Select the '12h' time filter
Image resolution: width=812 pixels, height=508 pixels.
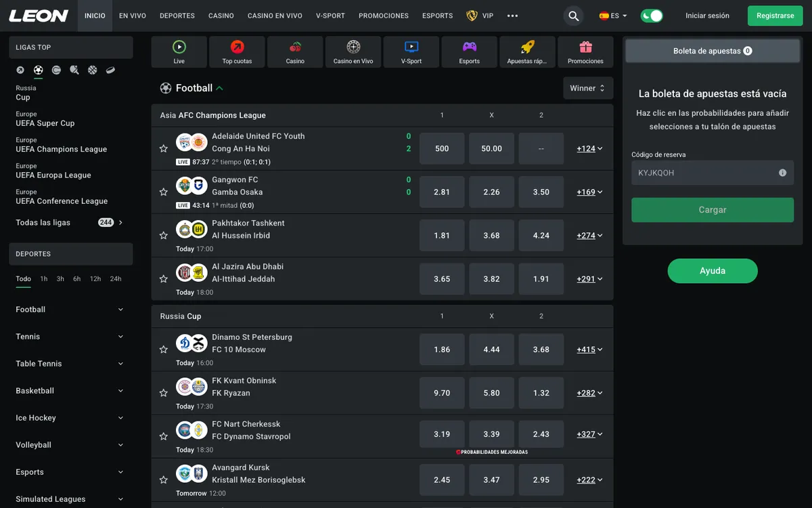pos(95,278)
